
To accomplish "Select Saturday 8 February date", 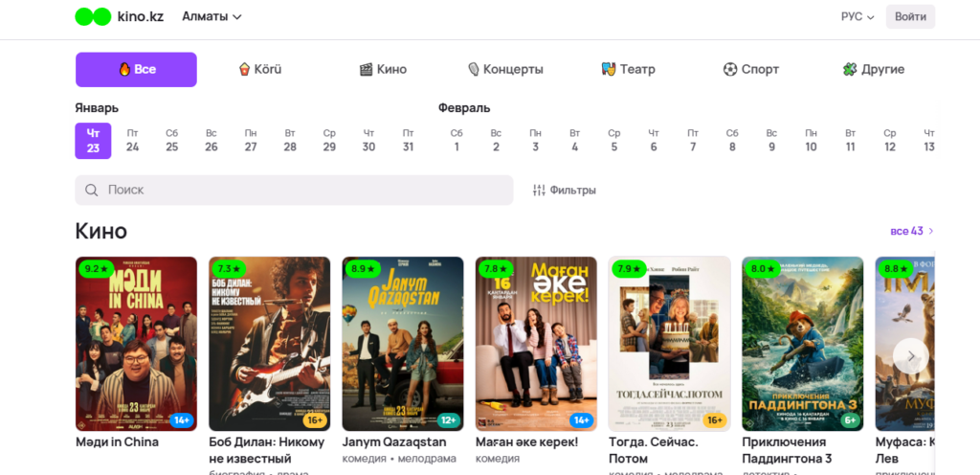I will coord(732,141).
